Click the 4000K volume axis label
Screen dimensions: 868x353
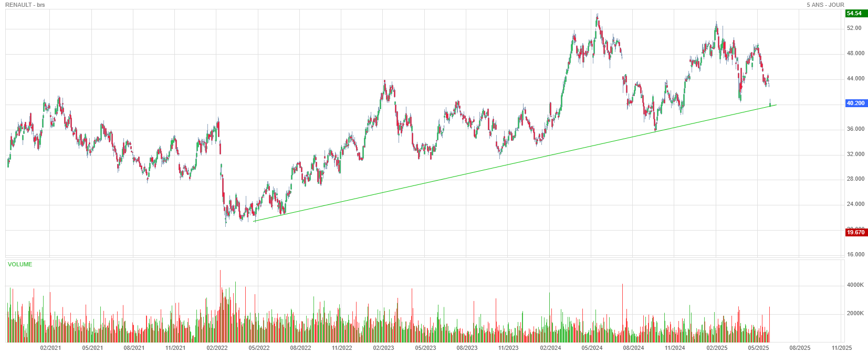click(855, 285)
